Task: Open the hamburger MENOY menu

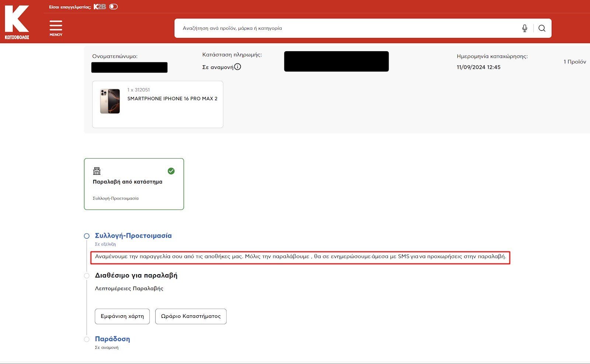Action: (56, 28)
